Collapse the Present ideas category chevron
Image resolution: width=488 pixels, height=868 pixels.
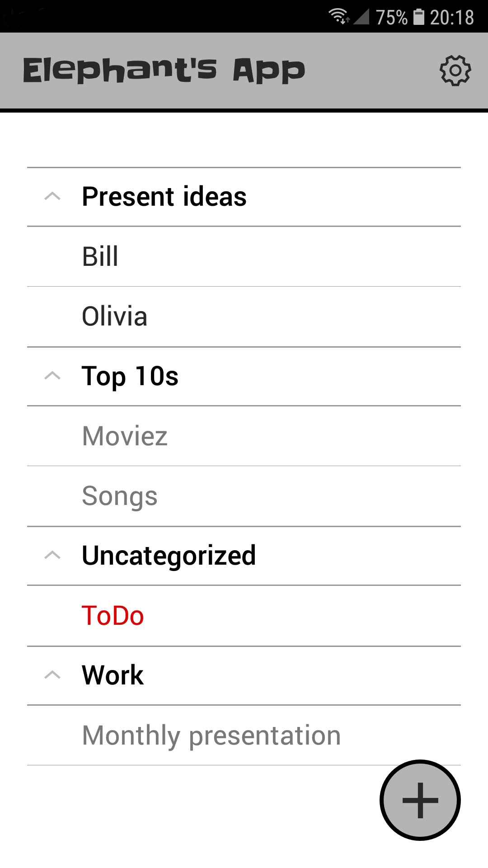pyautogui.click(x=52, y=196)
